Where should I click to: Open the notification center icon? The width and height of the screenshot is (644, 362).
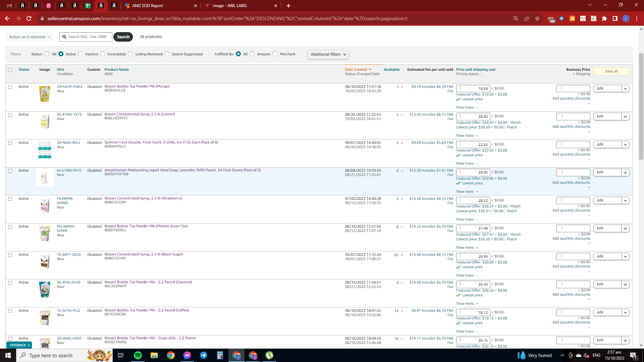[x=634, y=355]
